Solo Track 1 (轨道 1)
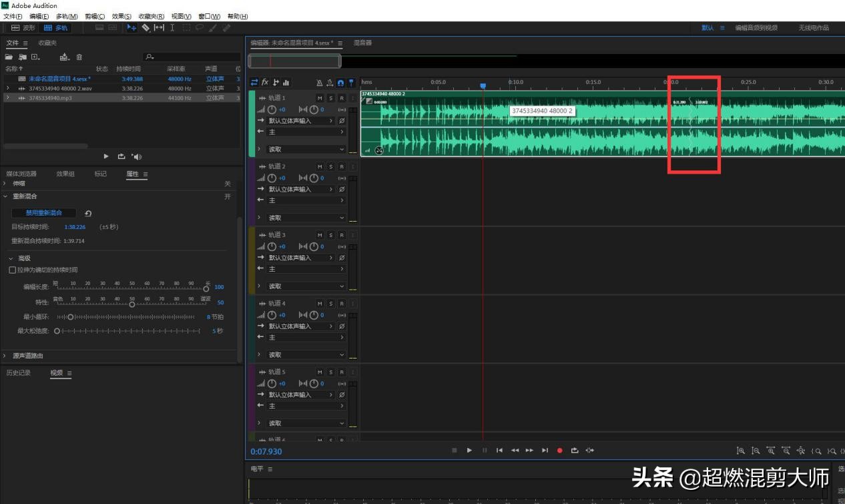Screen dimensions: 845x504 pos(330,98)
